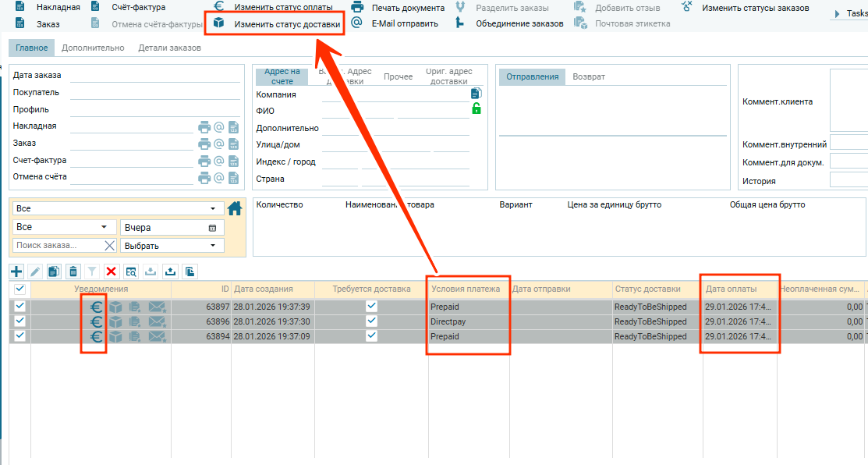Toggle the row checkbox for order 63894
This screenshot has height=465, width=868.
tap(19, 336)
